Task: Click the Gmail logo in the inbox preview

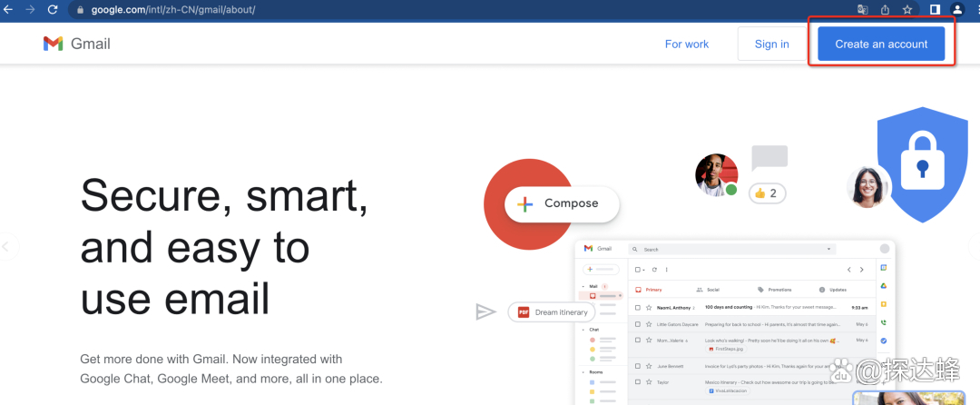Action: [x=598, y=248]
